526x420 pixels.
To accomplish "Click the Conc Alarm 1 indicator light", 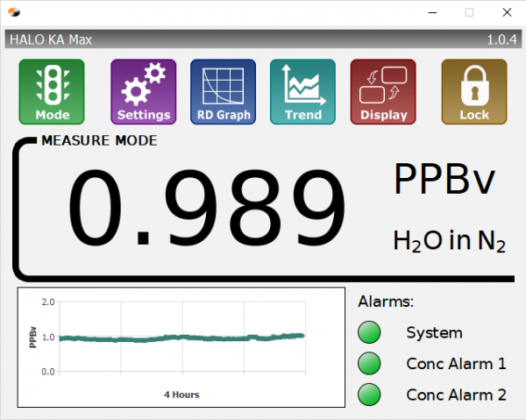I will [369, 363].
